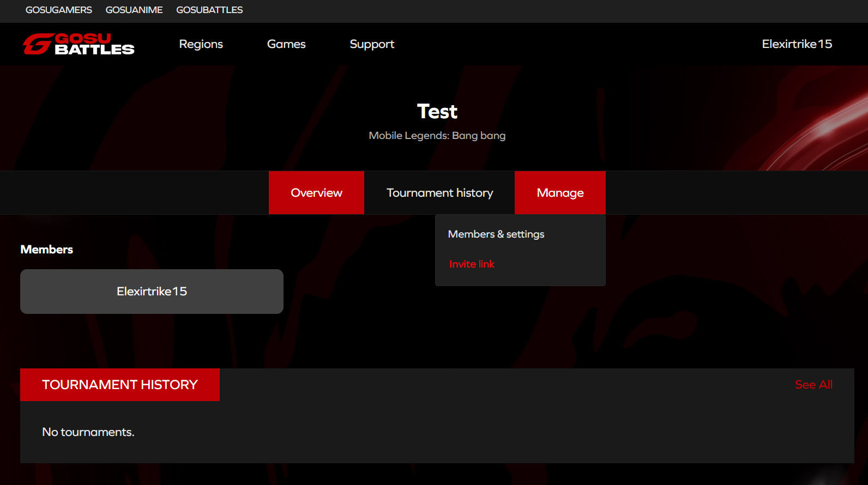Open the Elexirtrike15 account menu
Image resolution: width=868 pixels, height=485 pixels.
click(x=797, y=44)
